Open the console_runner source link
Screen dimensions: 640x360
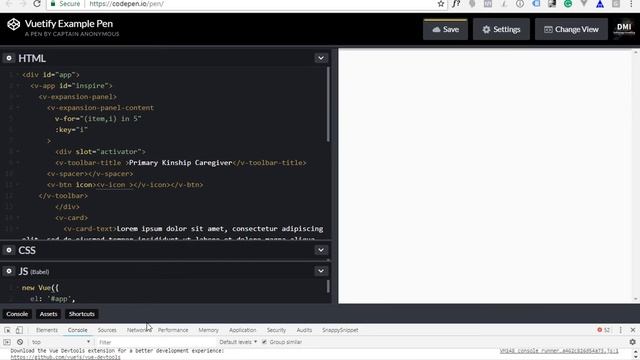pos(559,351)
